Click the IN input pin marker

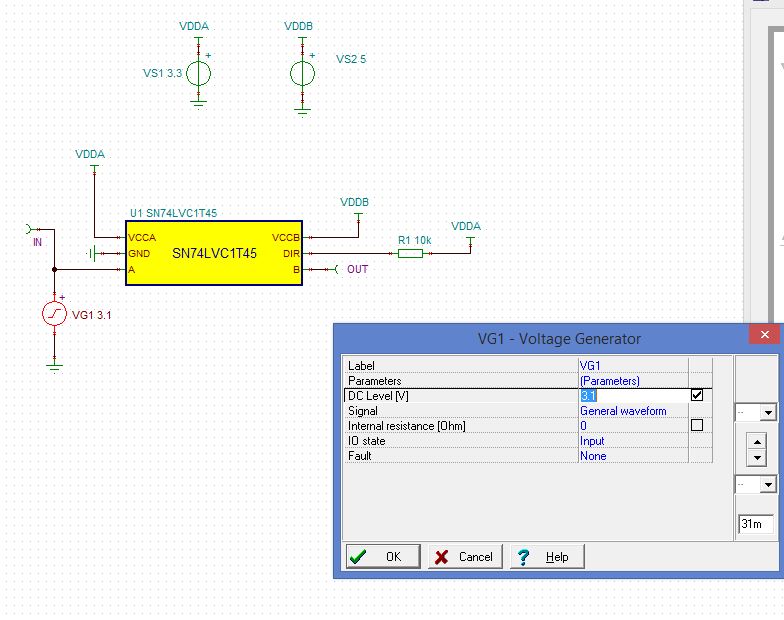[29, 230]
